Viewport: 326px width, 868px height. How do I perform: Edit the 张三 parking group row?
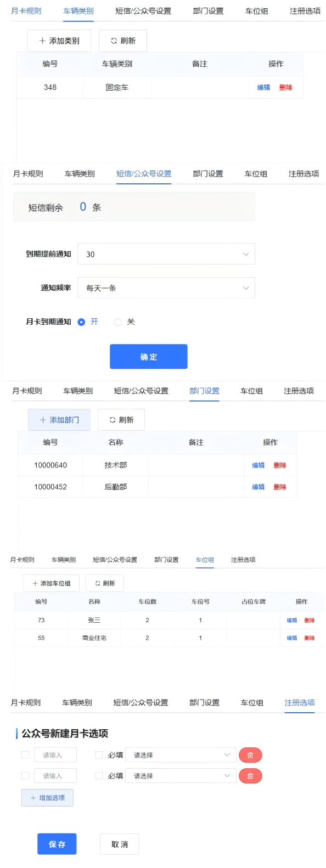[292, 620]
